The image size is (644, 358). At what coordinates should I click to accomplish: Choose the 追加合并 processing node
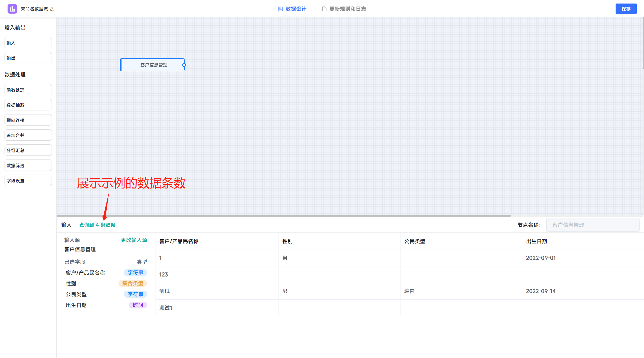[x=28, y=135]
